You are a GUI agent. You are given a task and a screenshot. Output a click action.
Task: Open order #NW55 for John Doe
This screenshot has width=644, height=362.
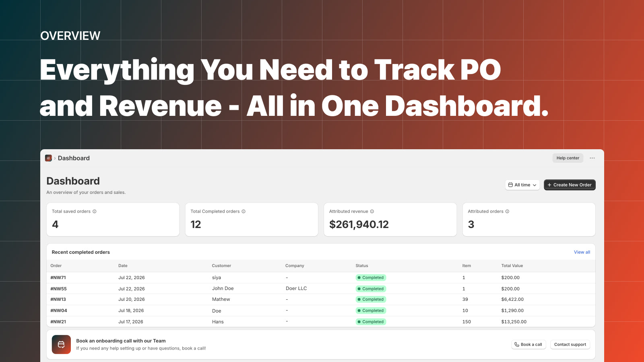(x=321, y=289)
